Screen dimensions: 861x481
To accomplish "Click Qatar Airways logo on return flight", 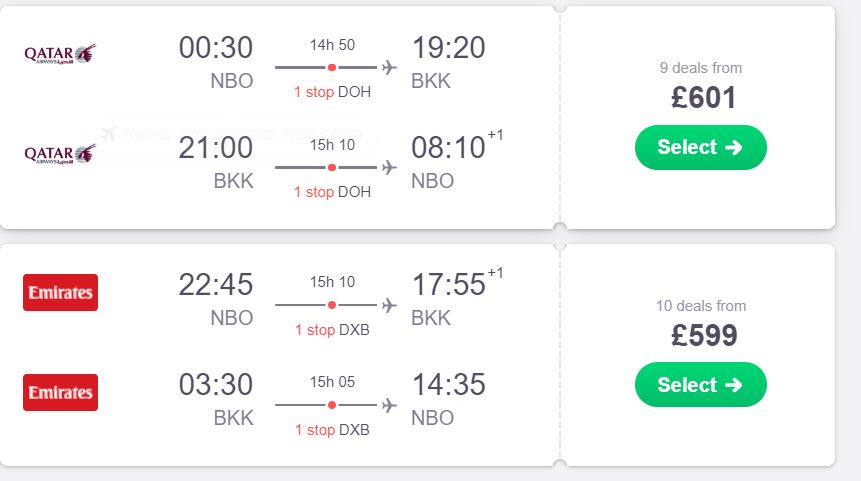I will 60,154.
